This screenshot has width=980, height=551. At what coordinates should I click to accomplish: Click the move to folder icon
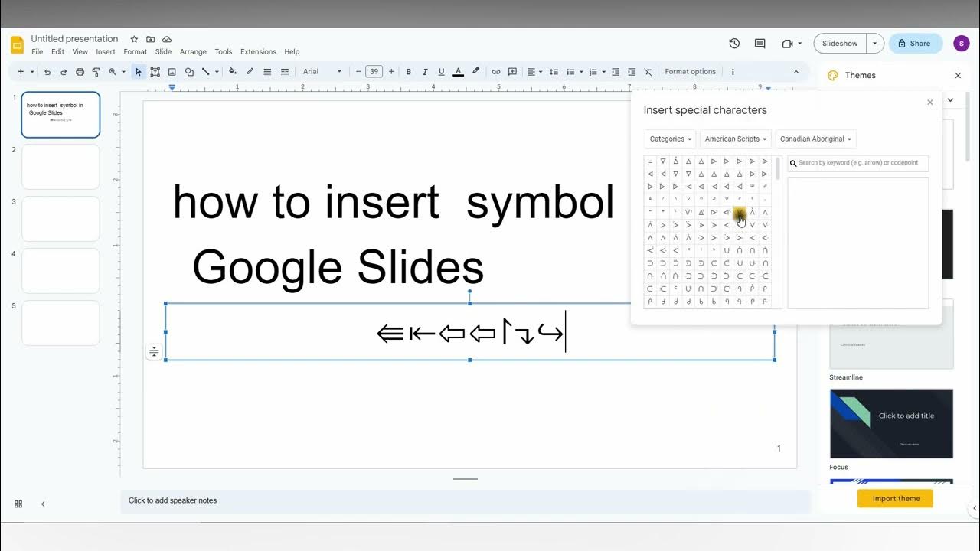point(150,39)
